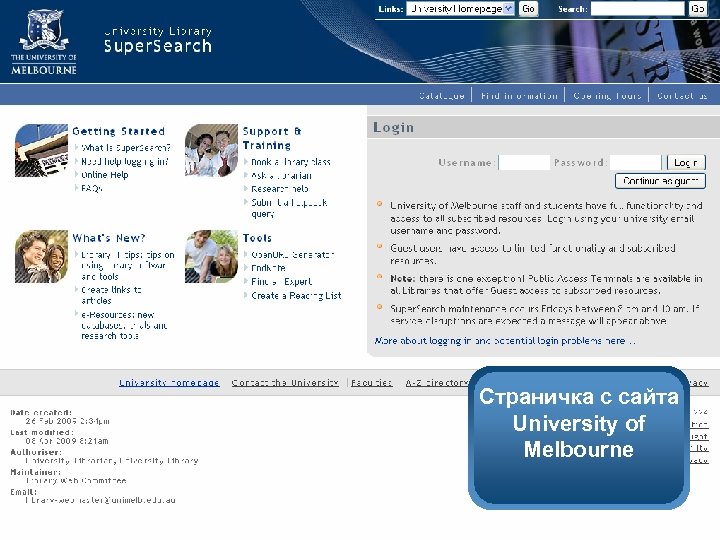
Task: Open the Links dropdown showing University Homepage
Action: point(460,9)
